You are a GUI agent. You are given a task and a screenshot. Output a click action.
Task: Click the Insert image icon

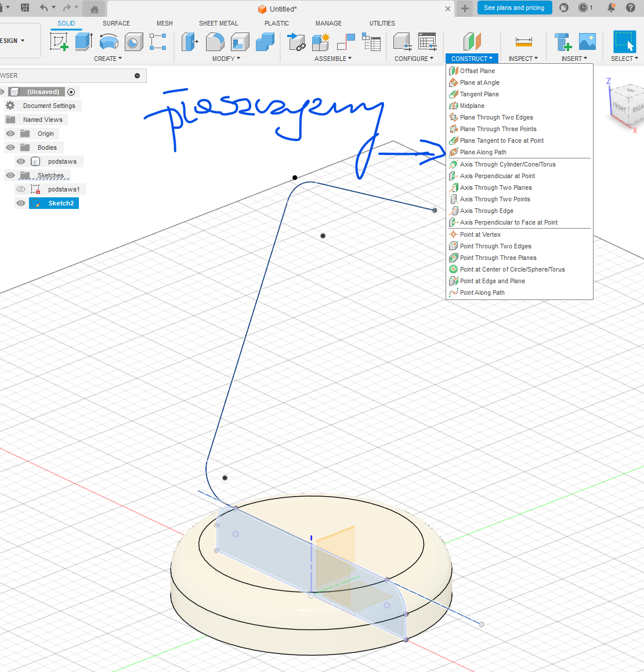tap(587, 42)
